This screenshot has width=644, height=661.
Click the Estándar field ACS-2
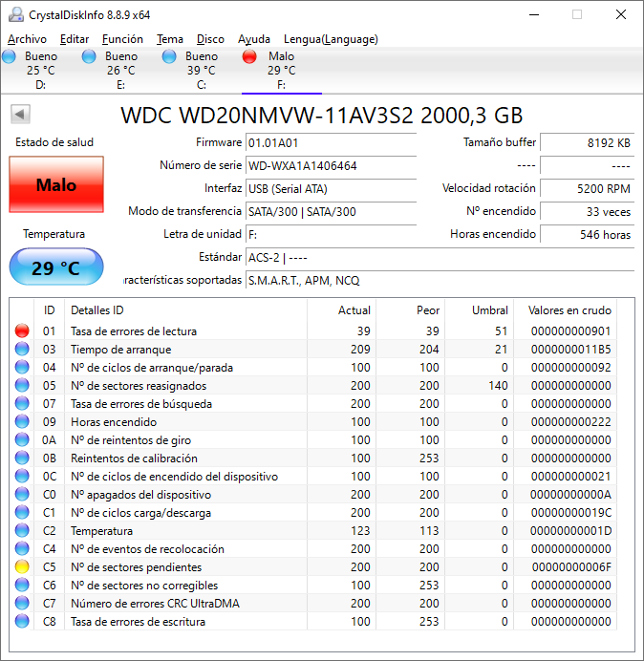click(x=440, y=257)
